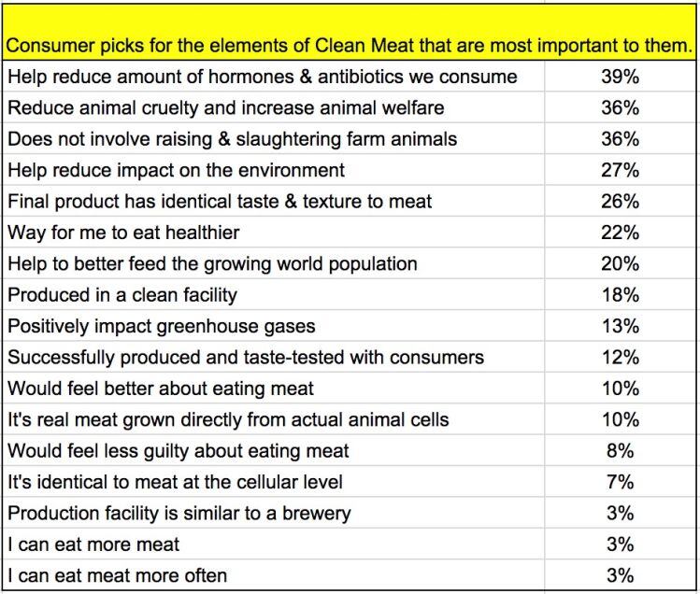This screenshot has height=594, width=700.
Task: Select 'Reduce animal cruelty and increase animal welfare' cell
Action: coord(226,108)
